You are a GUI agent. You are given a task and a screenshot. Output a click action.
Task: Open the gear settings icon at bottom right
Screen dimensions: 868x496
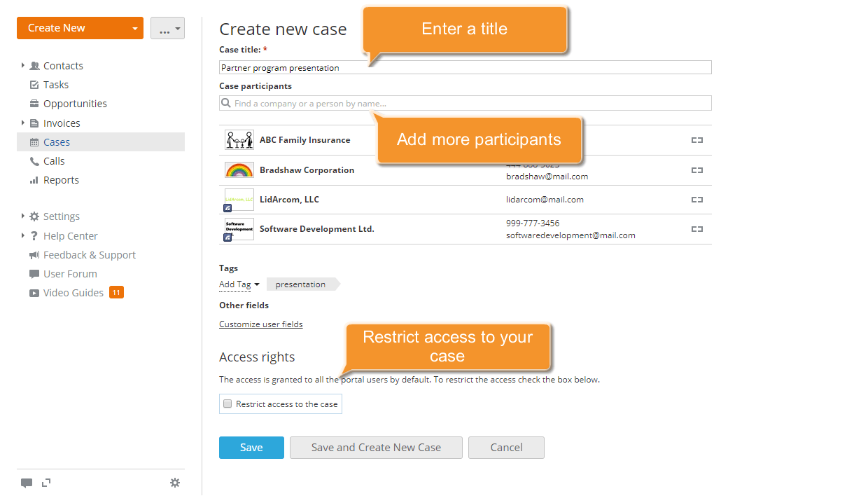pos(175,483)
